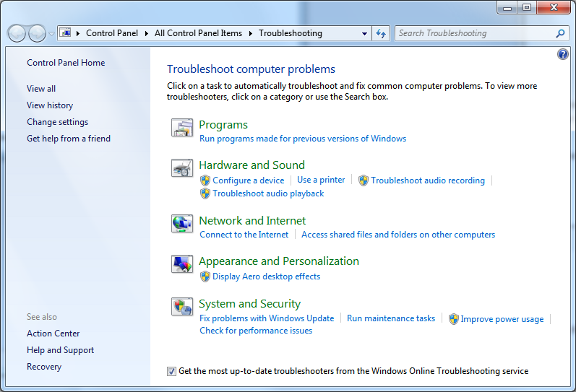Screen dimensions: 576x392
Task: Click the blue help question mark icon
Action: click(562, 54)
